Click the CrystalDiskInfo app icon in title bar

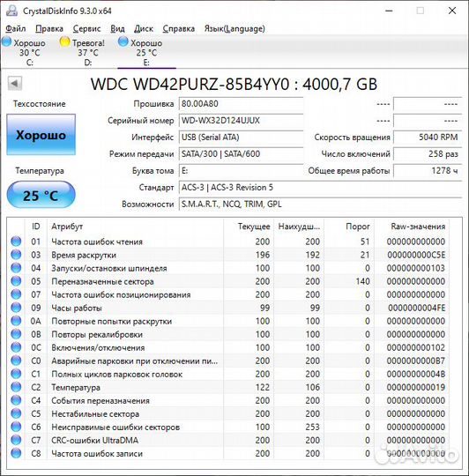[11, 11]
